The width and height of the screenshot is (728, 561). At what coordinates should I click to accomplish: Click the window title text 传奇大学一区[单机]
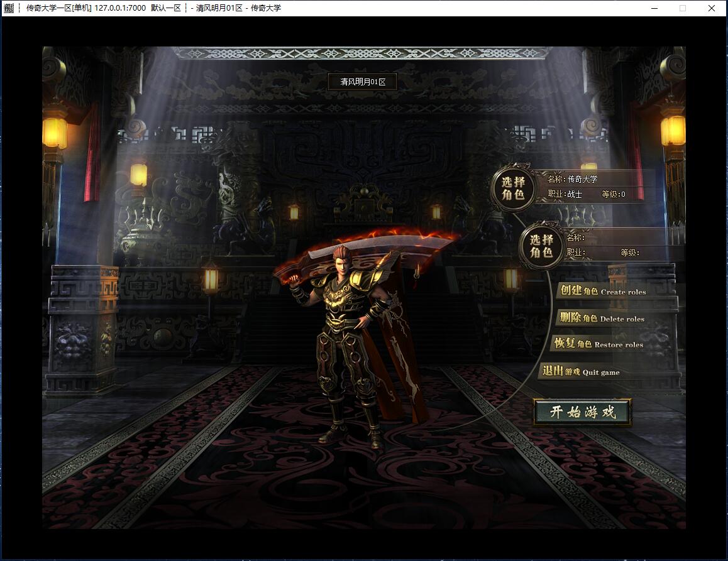(58, 8)
